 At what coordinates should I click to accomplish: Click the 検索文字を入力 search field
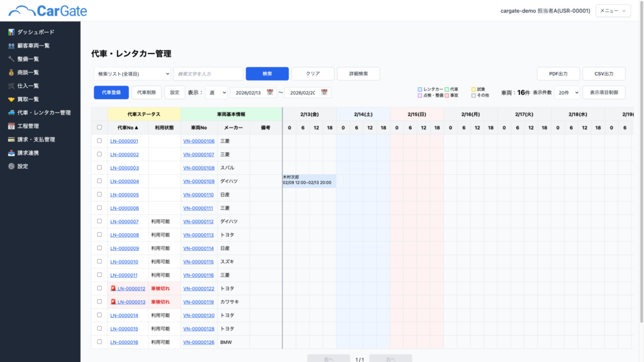coord(208,74)
